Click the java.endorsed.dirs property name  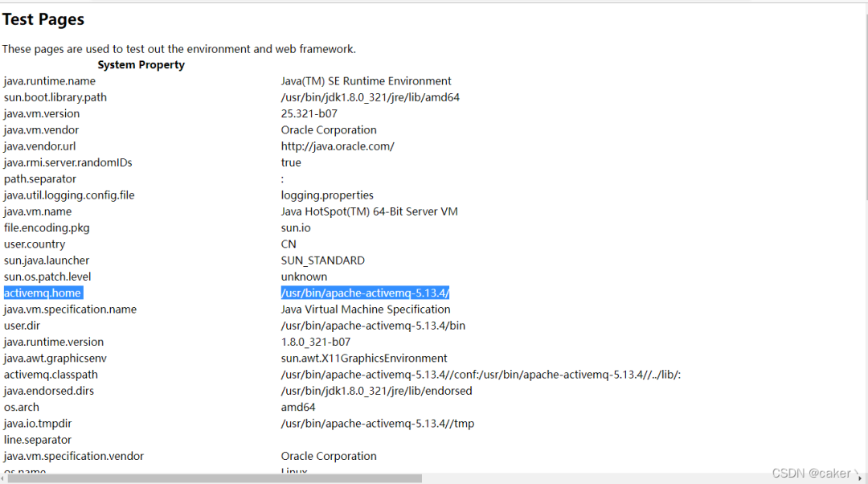pyautogui.click(x=49, y=391)
